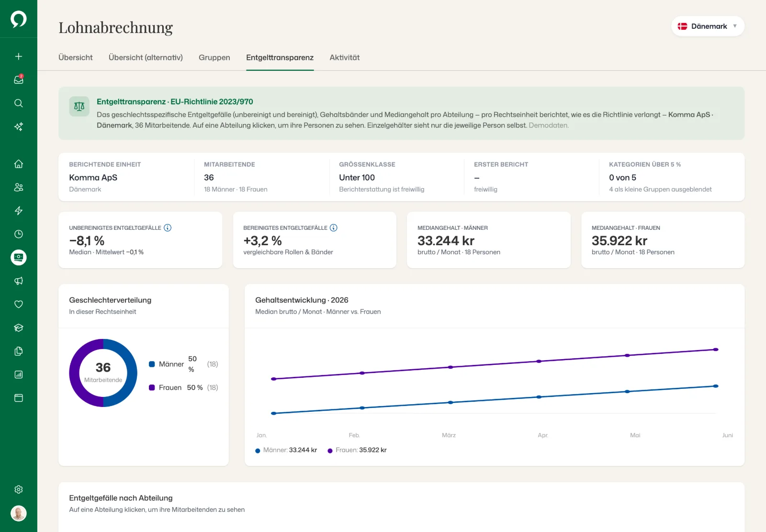The width and height of the screenshot is (766, 532).
Task: Click the sparkles AI assistant icon
Action: coord(19,126)
